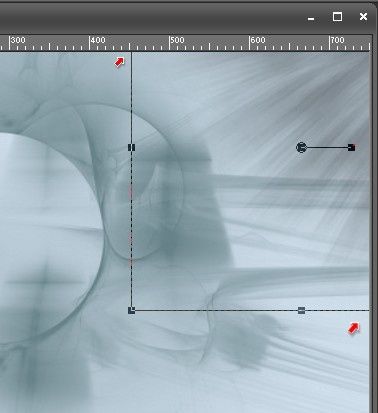Close the image window
This screenshot has width=378, height=413.
(363, 17)
